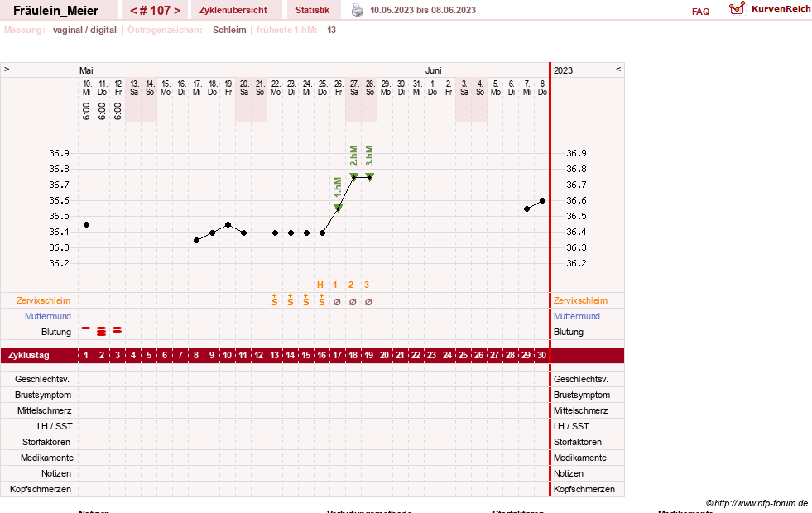Click the 1.hM green triangle marker
Image resolution: width=812 pixels, height=513 pixels.
(339, 209)
